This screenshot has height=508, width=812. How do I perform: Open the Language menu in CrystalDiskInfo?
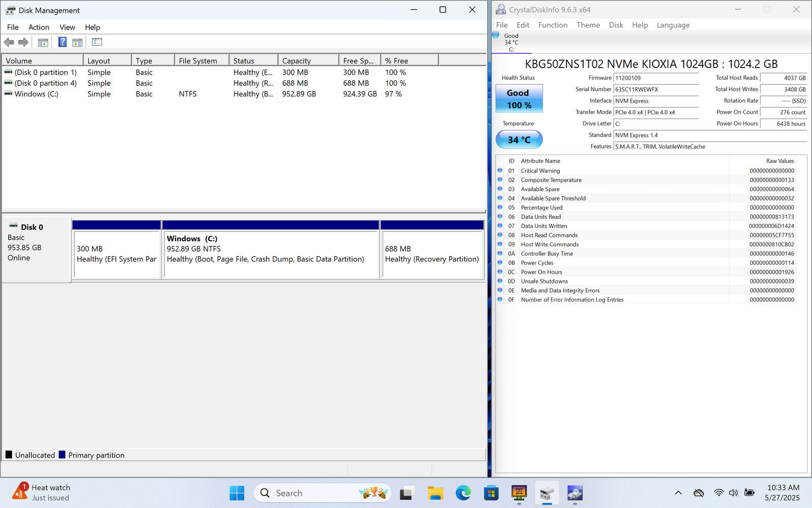[x=673, y=25]
